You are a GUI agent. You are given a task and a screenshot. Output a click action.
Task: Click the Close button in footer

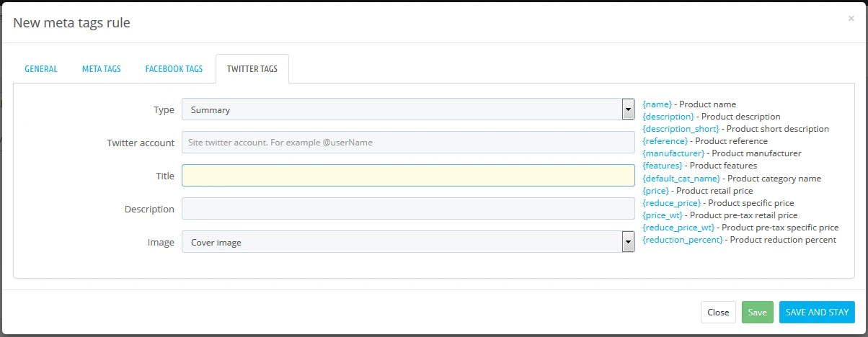click(718, 313)
